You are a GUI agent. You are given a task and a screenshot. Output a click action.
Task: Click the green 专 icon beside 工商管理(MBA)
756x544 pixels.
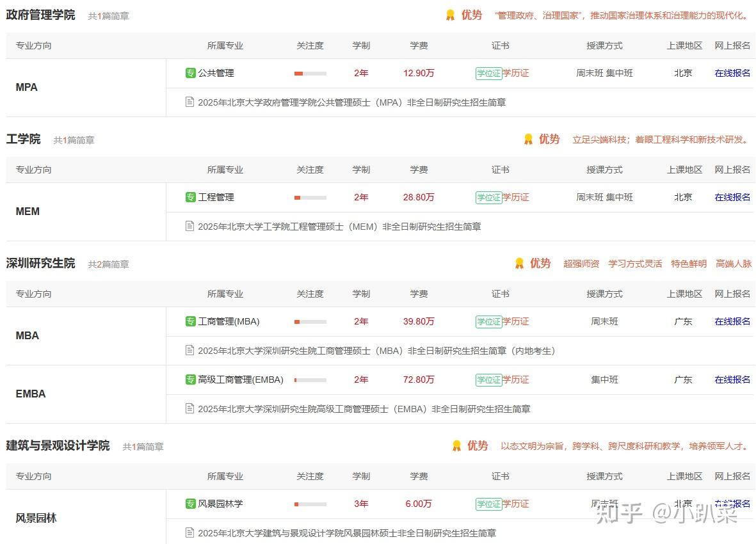tap(191, 321)
